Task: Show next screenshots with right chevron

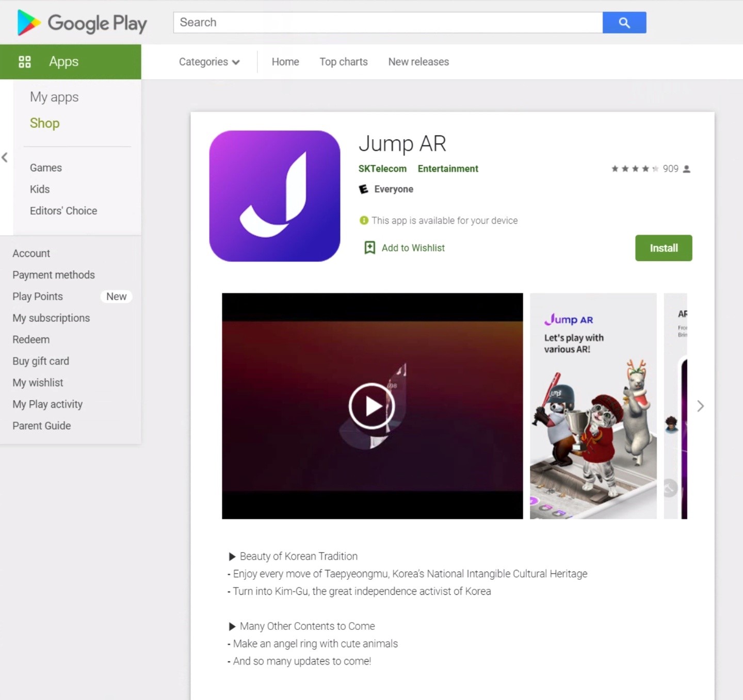Action: point(700,406)
